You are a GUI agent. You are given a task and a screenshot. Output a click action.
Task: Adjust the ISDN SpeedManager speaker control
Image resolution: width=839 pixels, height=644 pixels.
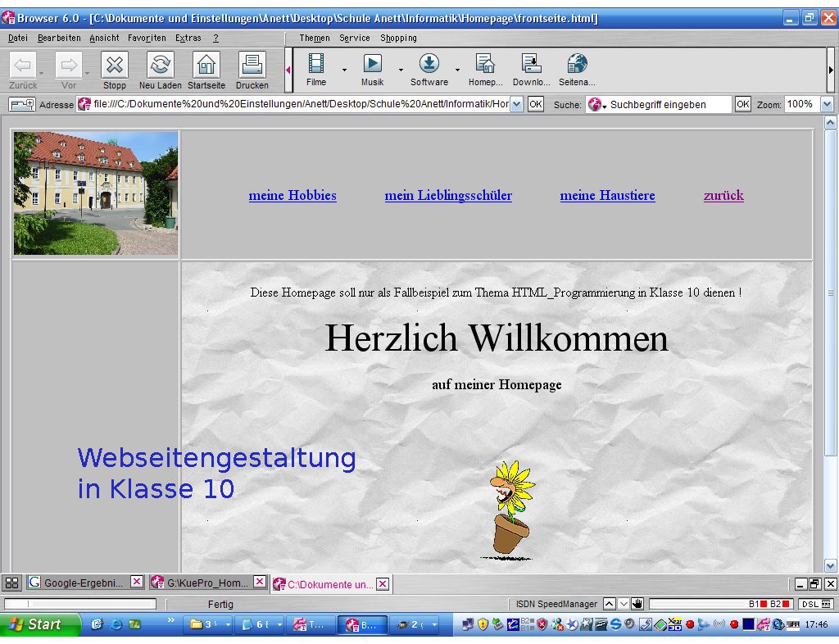click(638, 604)
